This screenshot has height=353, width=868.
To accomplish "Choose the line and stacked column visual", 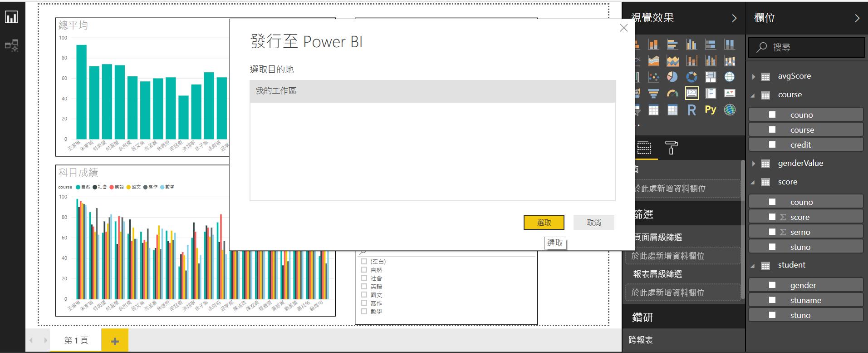I will click(x=691, y=61).
